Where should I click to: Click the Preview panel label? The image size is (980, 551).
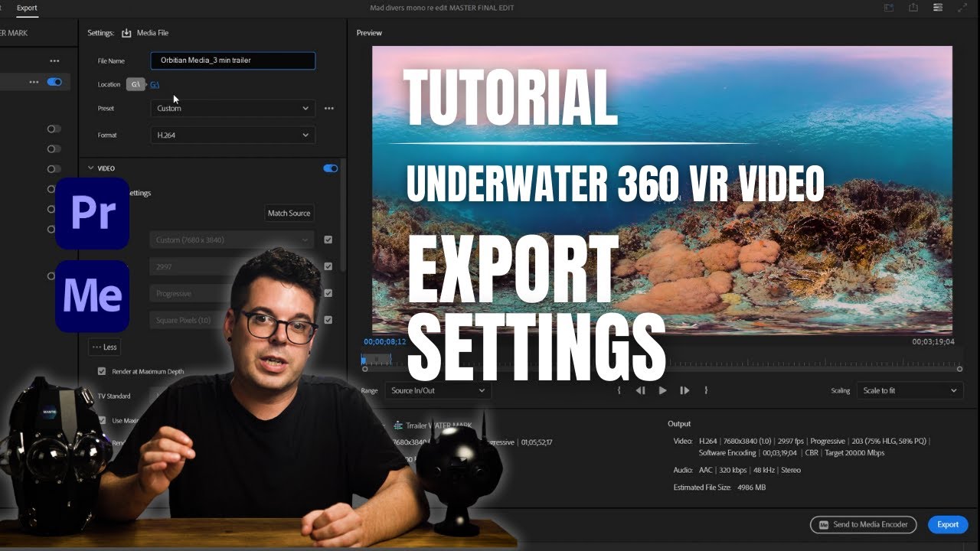pyautogui.click(x=369, y=33)
